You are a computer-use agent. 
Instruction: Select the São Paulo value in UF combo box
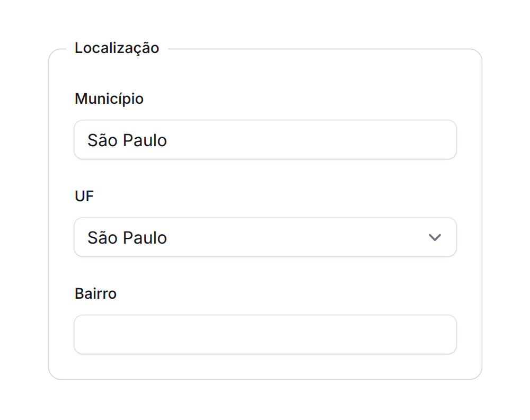127,238
